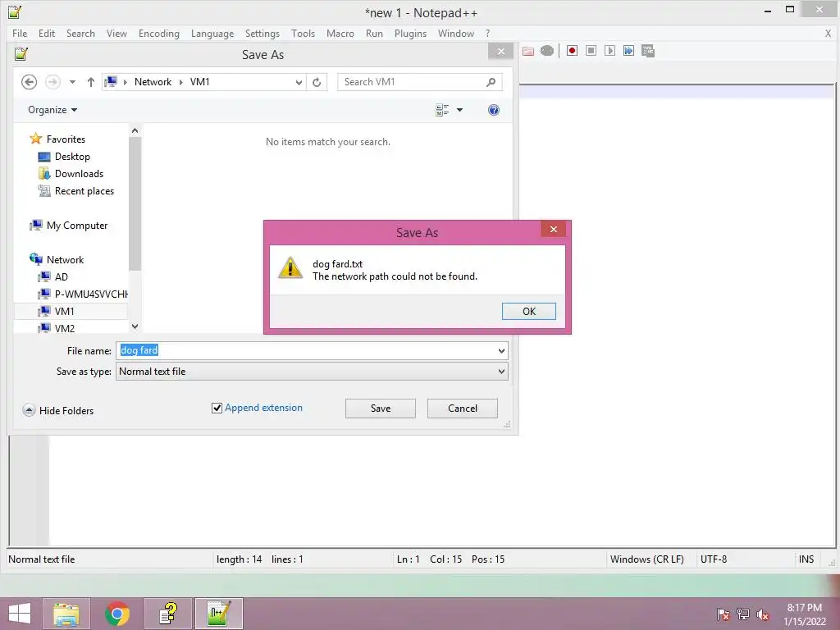
Task: Click OK in the network path error dialog
Action: tap(529, 311)
